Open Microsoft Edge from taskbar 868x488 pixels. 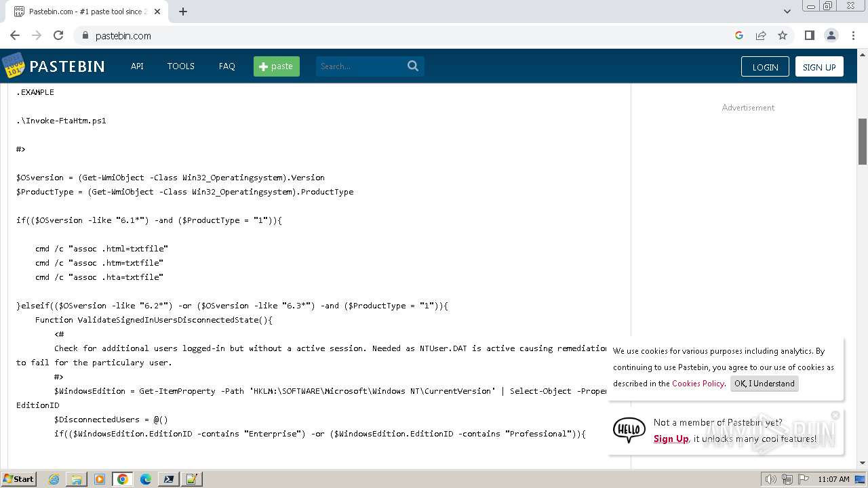point(146,479)
